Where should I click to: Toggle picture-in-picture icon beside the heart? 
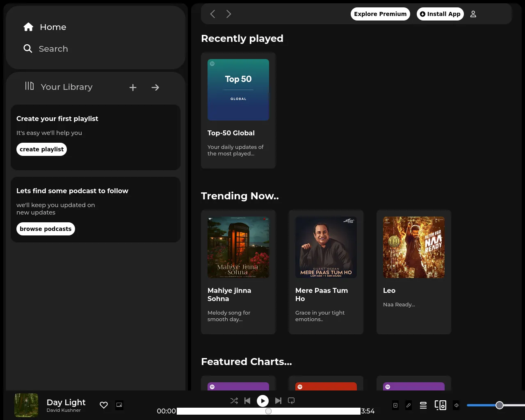point(119,405)
